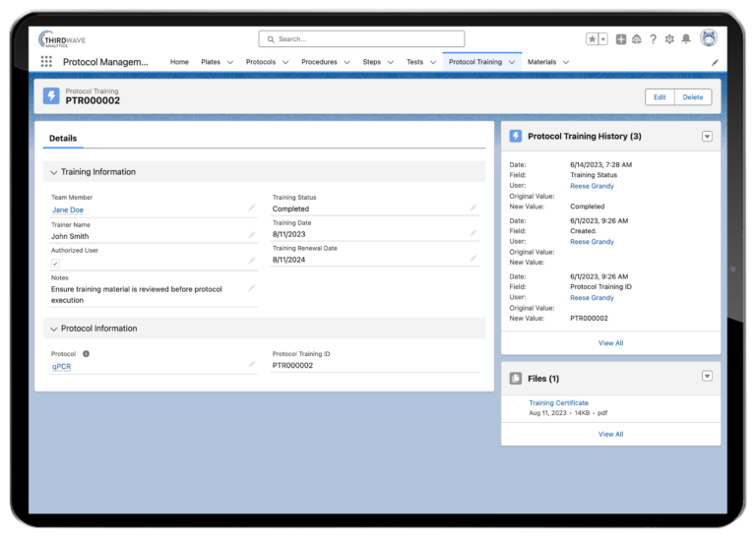Open the Jane Doe team member link
Image resolution: width=756 pixels, height=540 pixels.
[x=68, y=210]
